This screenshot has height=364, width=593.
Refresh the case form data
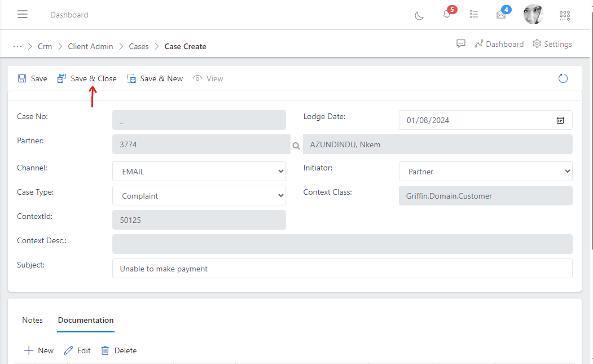[x=563, y=78]
